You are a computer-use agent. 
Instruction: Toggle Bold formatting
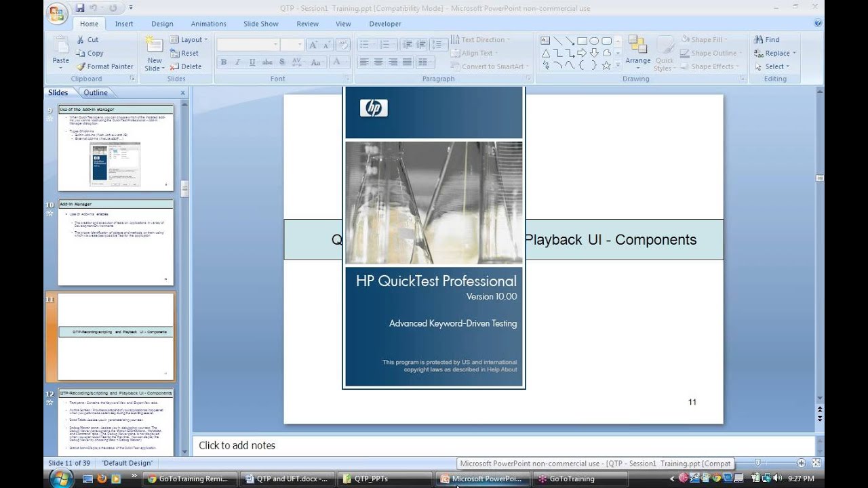[224, 62]
